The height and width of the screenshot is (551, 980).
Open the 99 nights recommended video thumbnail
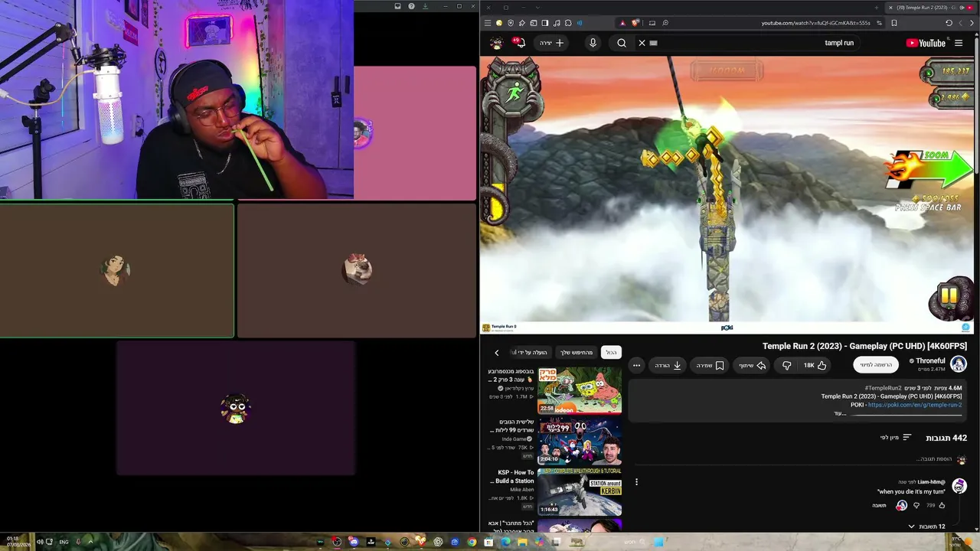[580, 441]
